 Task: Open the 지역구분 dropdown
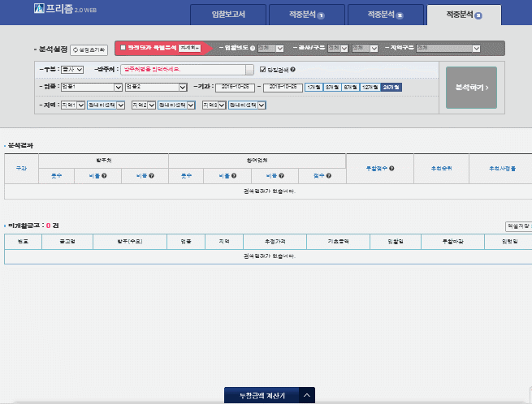tap(448, 48)
